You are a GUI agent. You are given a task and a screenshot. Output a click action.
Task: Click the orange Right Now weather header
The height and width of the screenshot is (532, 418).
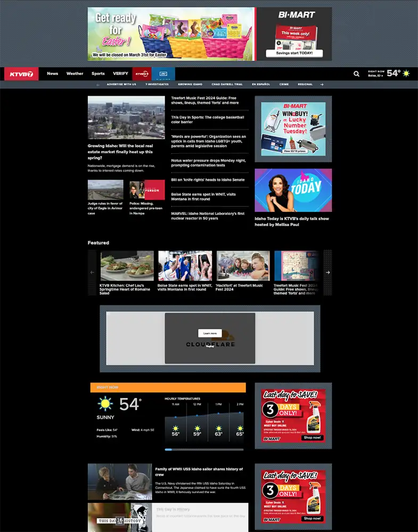pos(168,387)
